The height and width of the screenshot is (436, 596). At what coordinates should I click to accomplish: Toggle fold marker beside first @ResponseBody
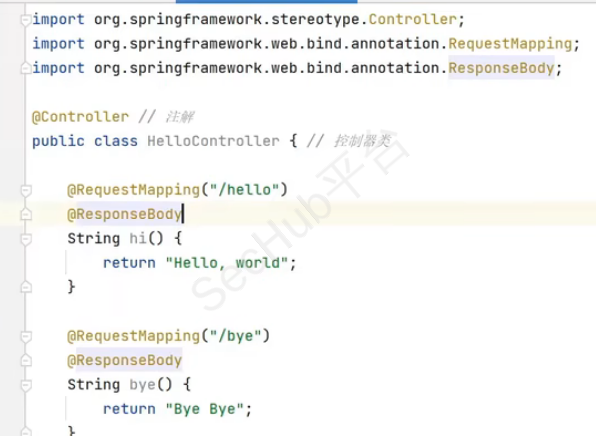coord(26,214)
